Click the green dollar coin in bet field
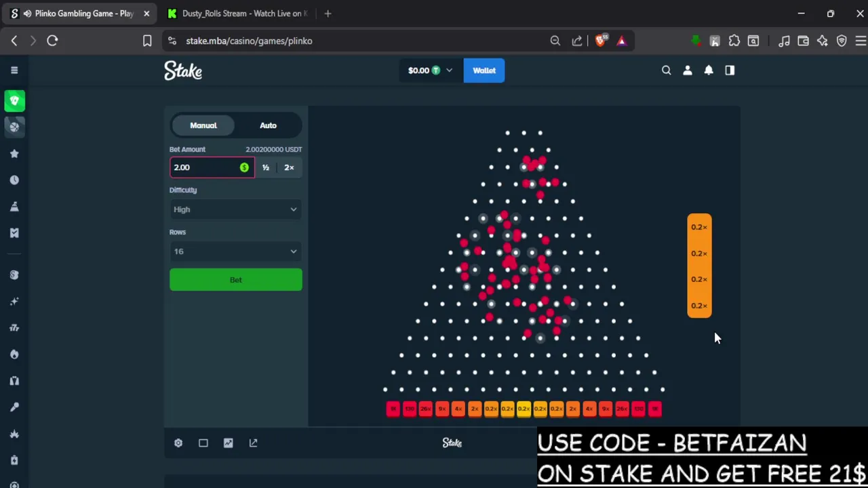This screenshot has height=488, width=868. (244, 167)
